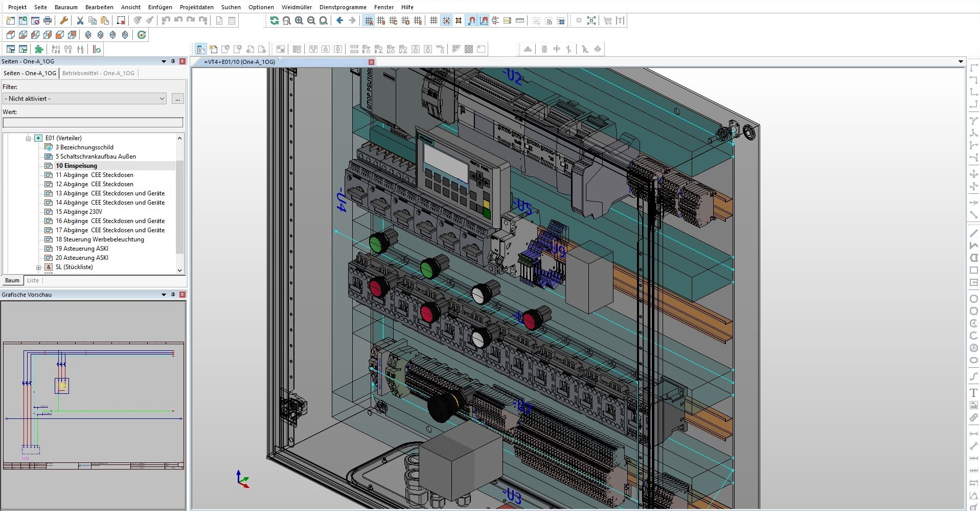This screenshot has width=980, height=511.
Task: Click the Copy icon in toolbar
Action: pos(93,20)
